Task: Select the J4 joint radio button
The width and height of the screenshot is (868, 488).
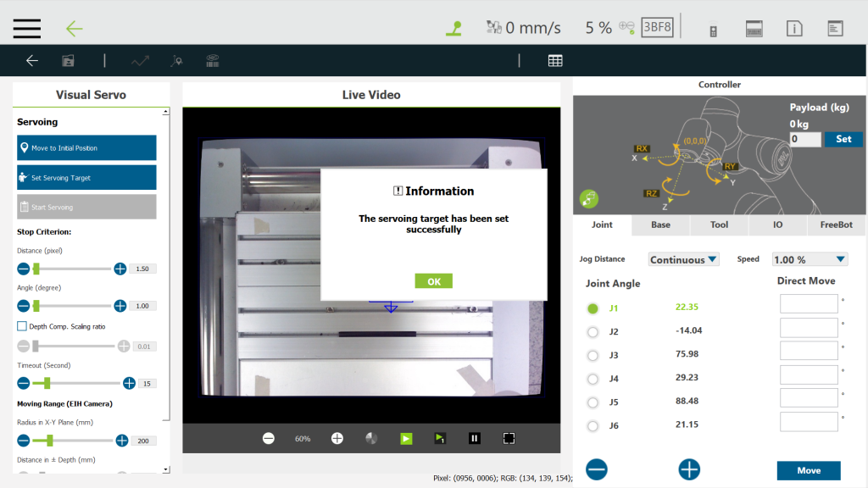Action: 593,379
